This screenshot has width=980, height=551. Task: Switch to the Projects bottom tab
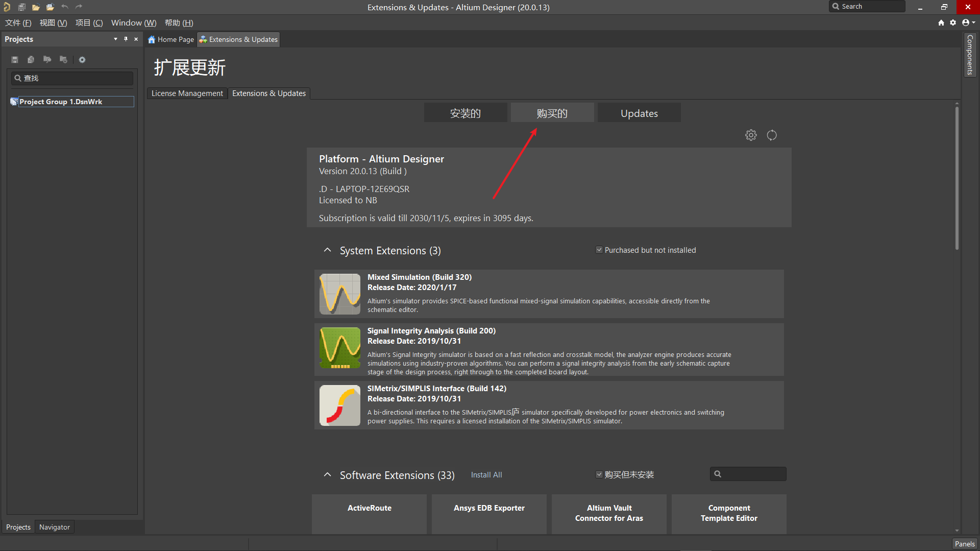point(18,527)
